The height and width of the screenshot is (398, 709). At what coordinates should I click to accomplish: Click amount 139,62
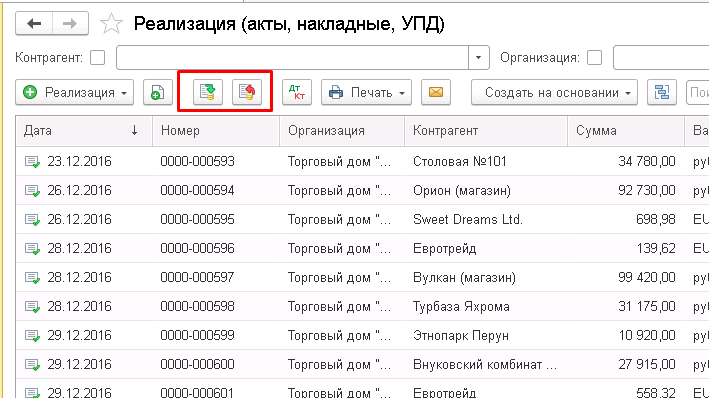click(x=656, y=248)
